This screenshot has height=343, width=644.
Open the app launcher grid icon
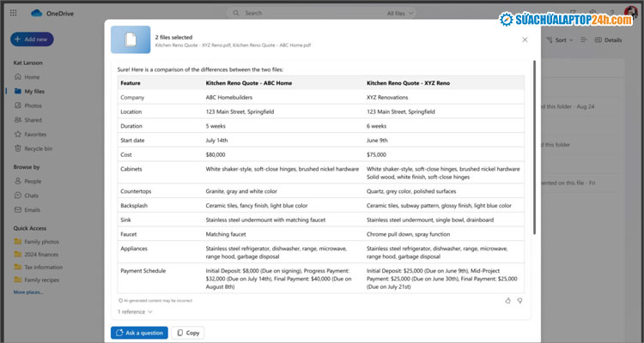pos(13,13)
